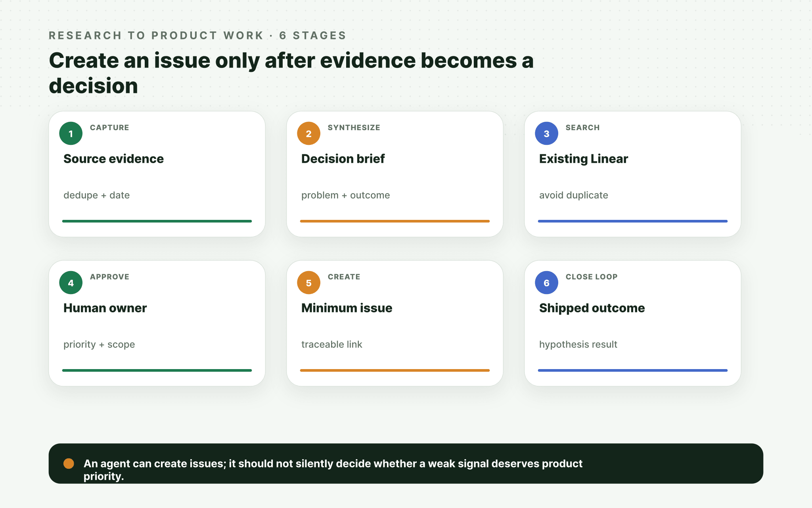The image size is (812, 508).
Task: Click the green bar under Human owner
Action: [157, 370]
